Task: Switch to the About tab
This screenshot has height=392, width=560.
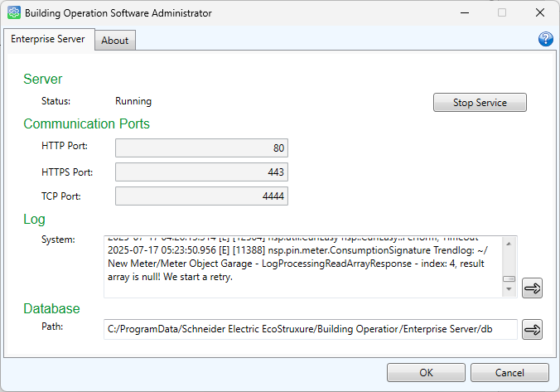Action: point(114,41)
